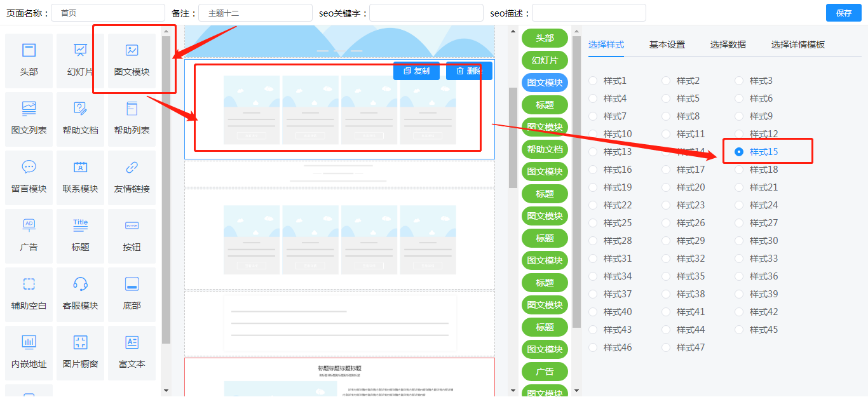Choose the 图片橱窗 component icon
The height and width of the screenshot is (397, 868).
[x=81, y=343]
